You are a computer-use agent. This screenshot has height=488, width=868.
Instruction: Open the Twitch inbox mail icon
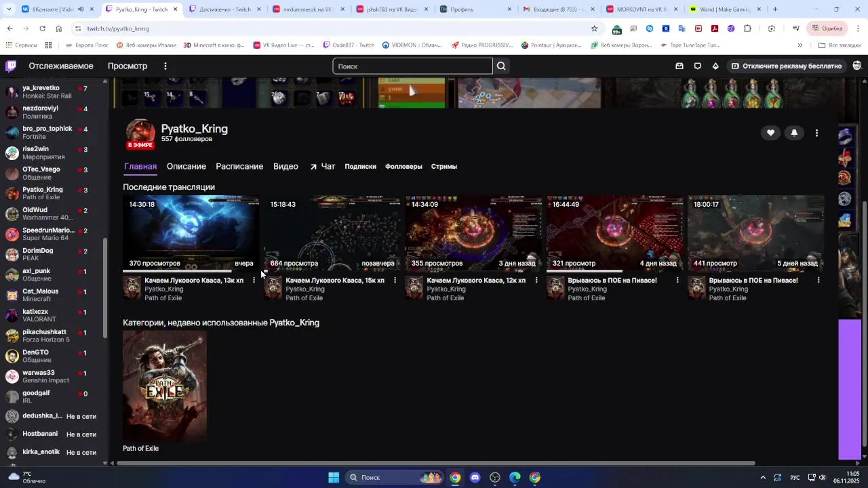coord(679,66)
